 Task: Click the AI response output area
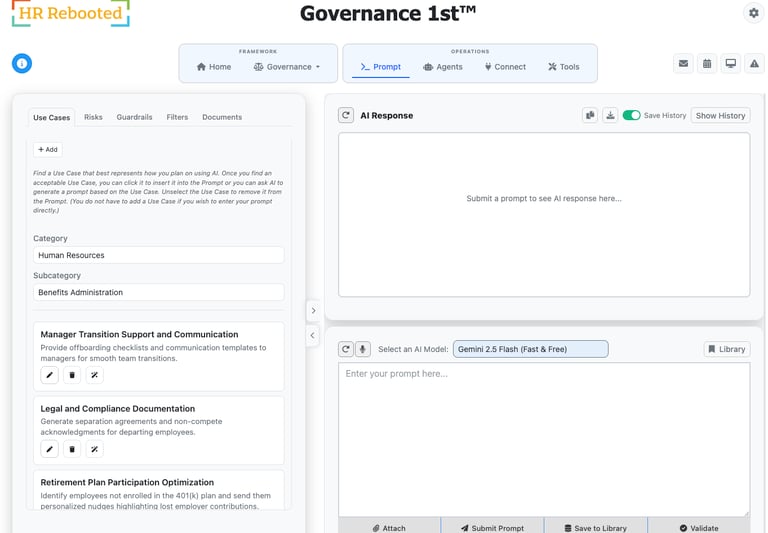click(544, 215)
